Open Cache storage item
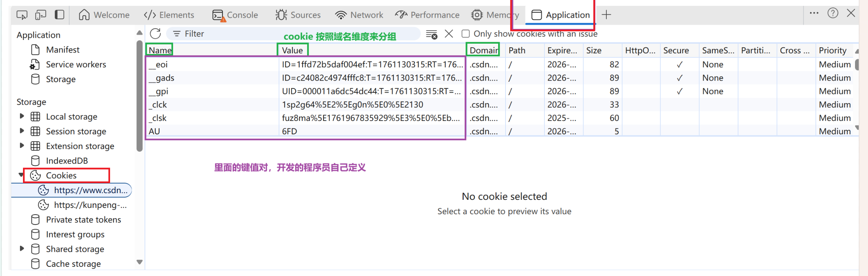 click(73, 264)
